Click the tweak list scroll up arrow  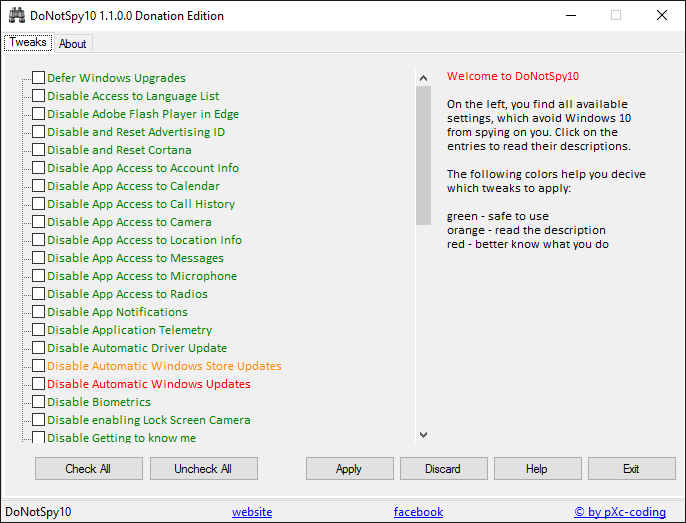423,78
